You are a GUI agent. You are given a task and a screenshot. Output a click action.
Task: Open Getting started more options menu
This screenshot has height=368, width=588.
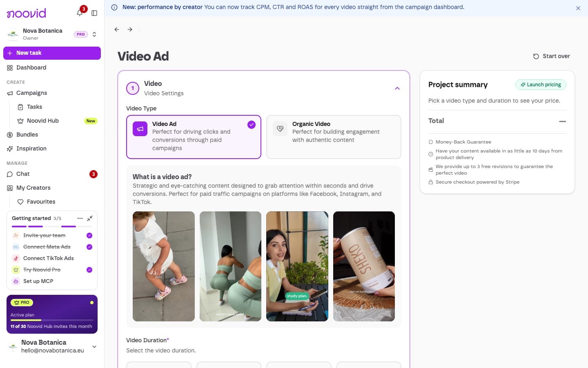(80, 218)
